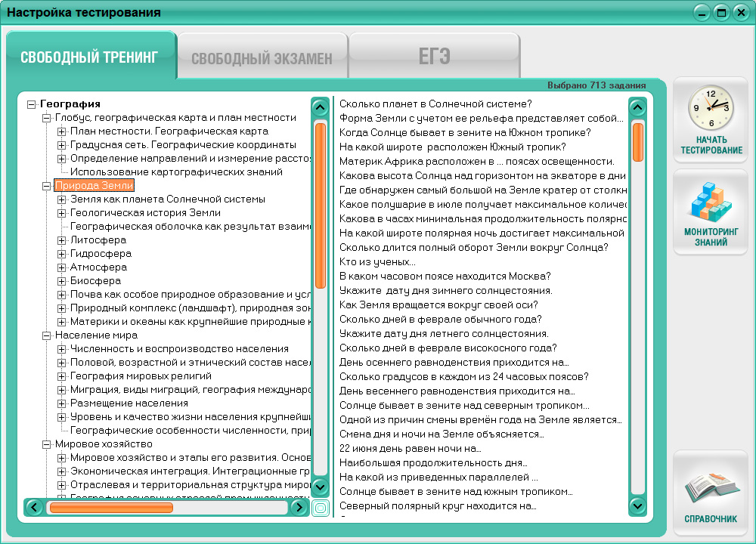Select the Население мира tree item

97,335
